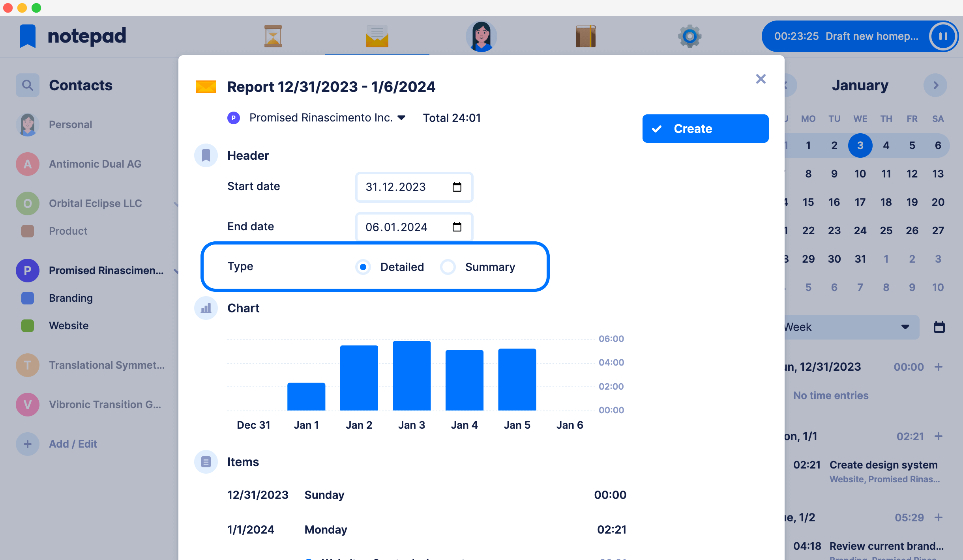Image resolution: width=963 pixels, height=560 pixels.
Task: Click the document icon next to Items
Action: 206,461
